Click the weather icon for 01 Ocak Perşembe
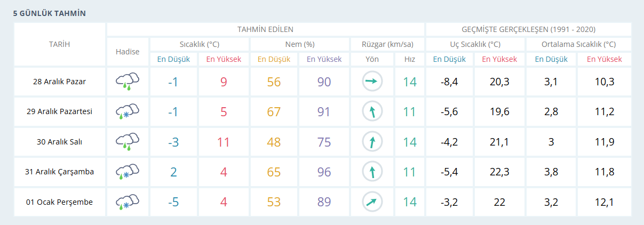644x225 pixels. [x=128, y=202]
